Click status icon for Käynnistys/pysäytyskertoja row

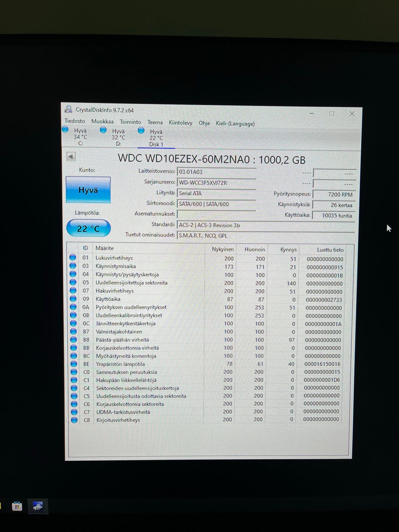click(73, 274)
